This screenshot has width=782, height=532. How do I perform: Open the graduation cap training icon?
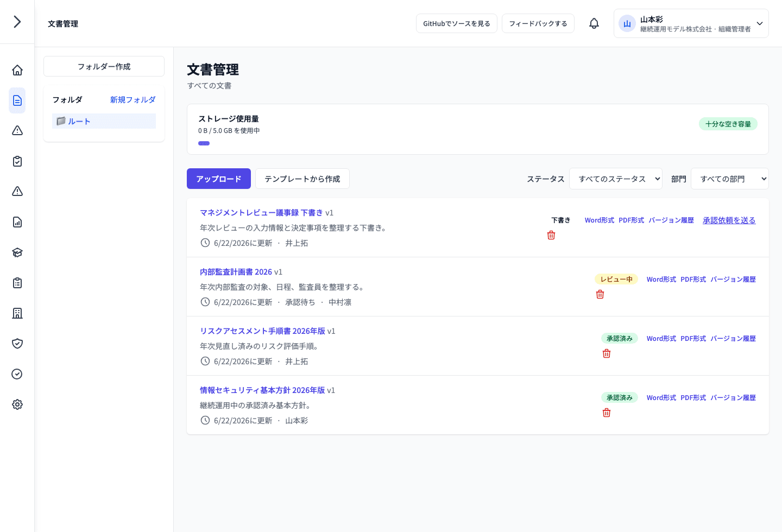coord(17,252)
